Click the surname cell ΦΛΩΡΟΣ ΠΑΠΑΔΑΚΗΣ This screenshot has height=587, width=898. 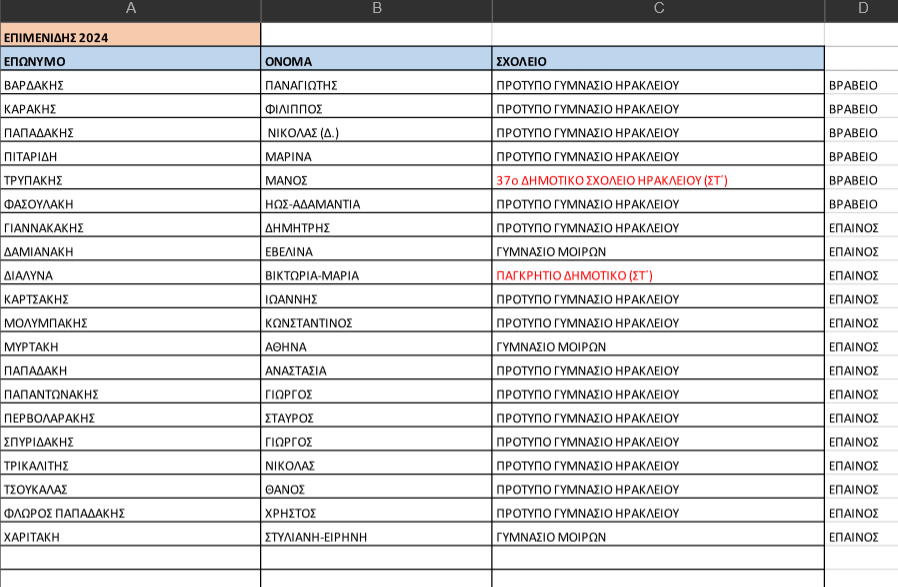pyautogui.click(x=130, y=513)
